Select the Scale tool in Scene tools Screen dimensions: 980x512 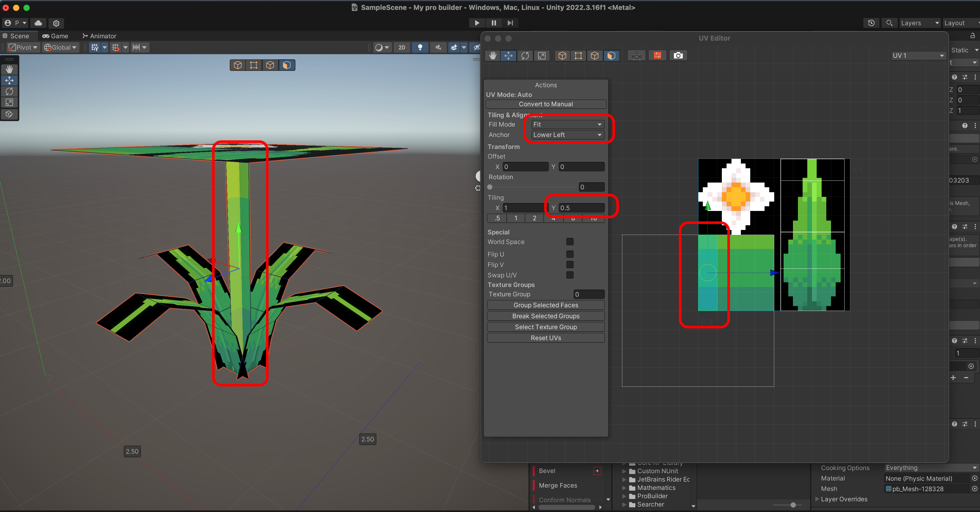click(x=10, y=102)
